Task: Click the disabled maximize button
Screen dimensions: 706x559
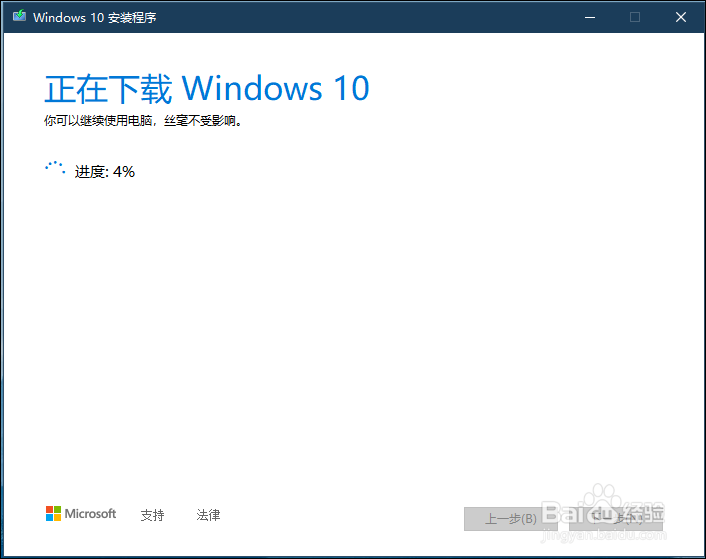Action: click(635, 17)
